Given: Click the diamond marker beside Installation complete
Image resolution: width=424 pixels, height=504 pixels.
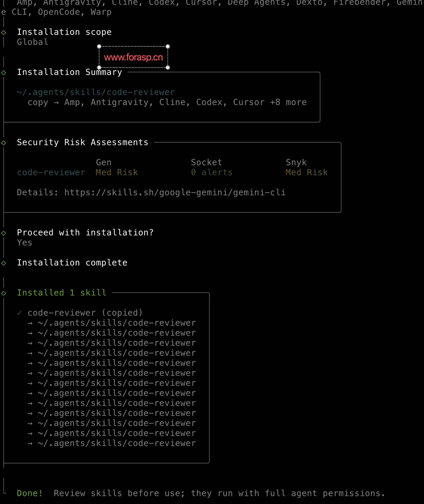Looking at the screenshot, I should (x=4, y=263).
